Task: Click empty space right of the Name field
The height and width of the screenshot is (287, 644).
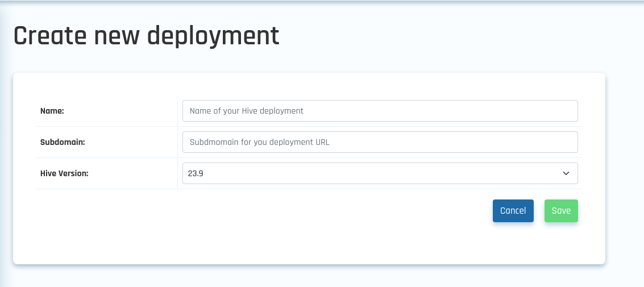Action: (591, 111)
